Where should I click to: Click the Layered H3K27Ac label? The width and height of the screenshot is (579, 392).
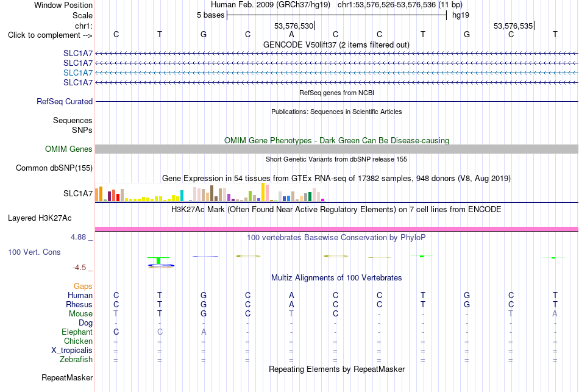click(x=40, y=218)
